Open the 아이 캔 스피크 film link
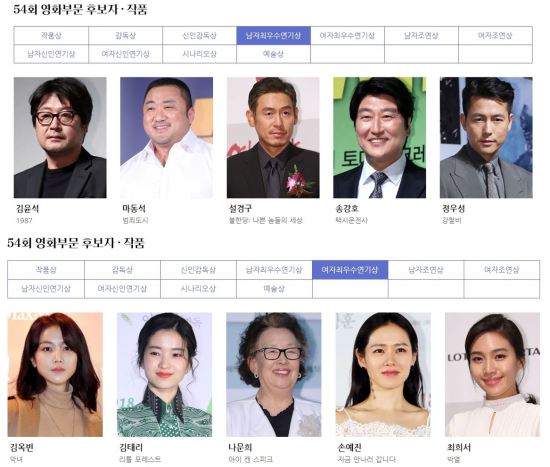The height and width of the screenshot is (467, 550). coord(250,459)
